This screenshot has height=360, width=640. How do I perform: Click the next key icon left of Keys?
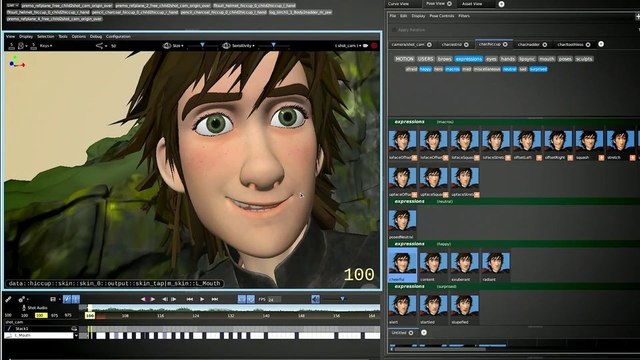click(33, 46)
